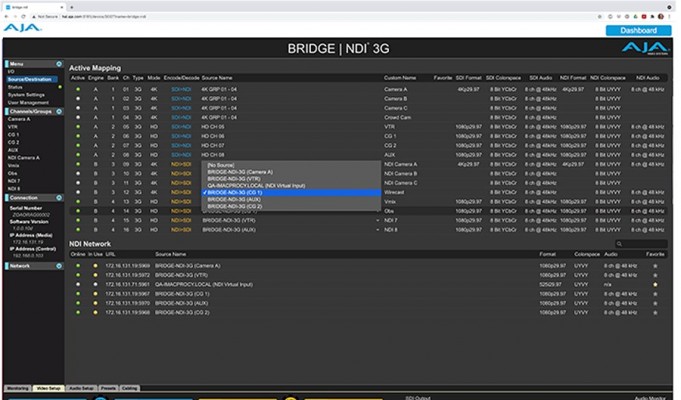Unfavorite the QA-IMACPROCY.LOCAL source yellow star

pyautogui.click(x=655, y=285)
